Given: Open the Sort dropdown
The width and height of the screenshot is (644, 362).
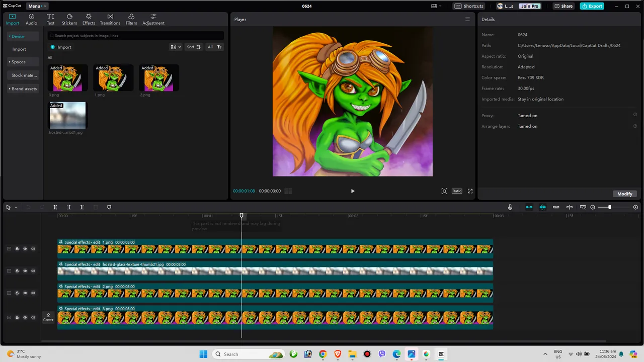Looking at the screenshot, I should pyautogui.click(x=194, y=47).
